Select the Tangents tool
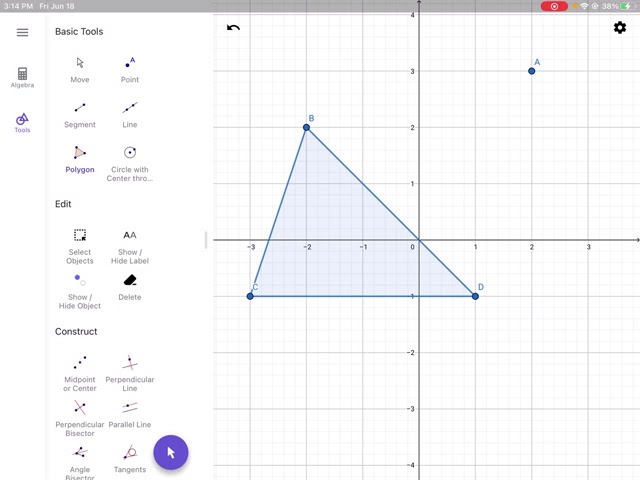This screenshot has height=480, width=640. tap(130, 460)
